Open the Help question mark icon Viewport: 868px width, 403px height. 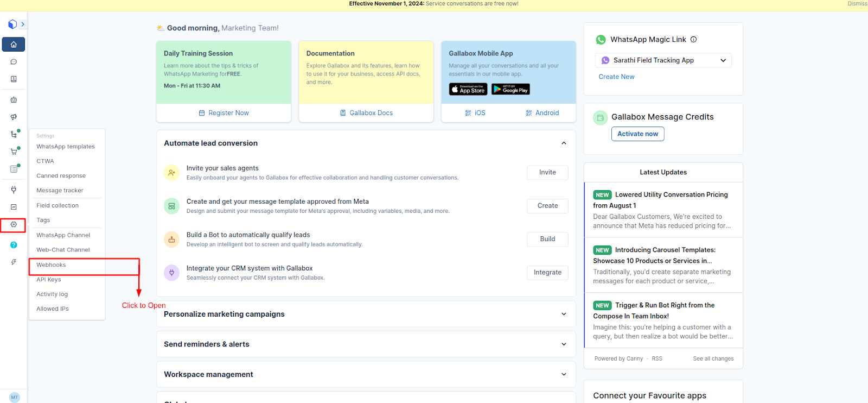14,245
